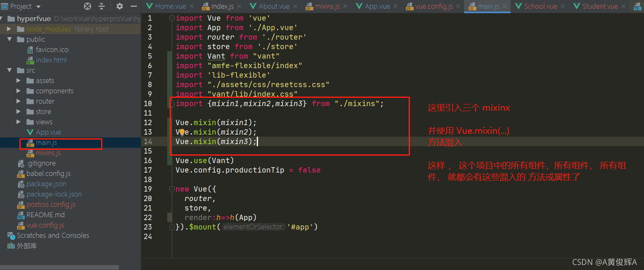Collapse the public folder

(9, 39)
